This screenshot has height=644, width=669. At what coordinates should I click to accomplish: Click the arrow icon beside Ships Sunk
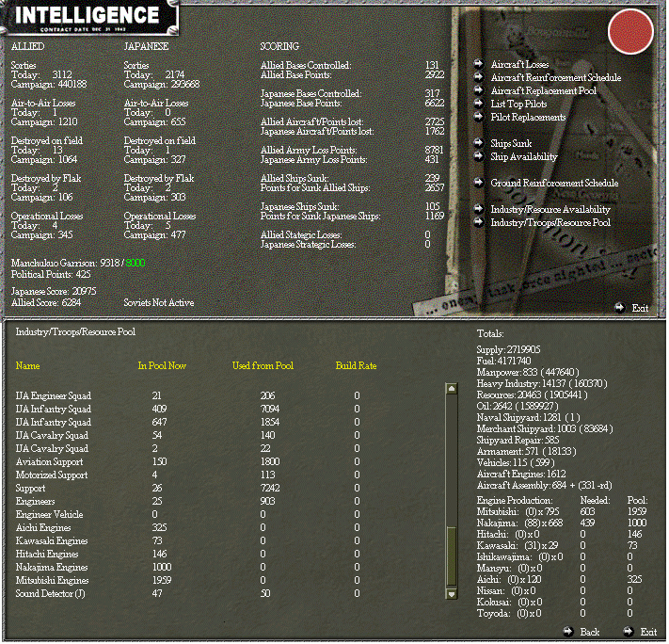479,143
